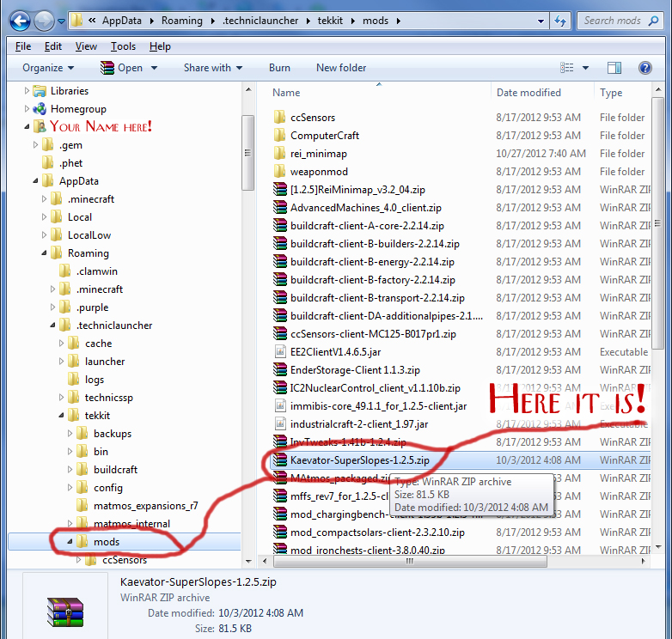The height and width of the screenshot is (639, 672).
Task: Select the buildcraft folder in the tree
Action: (115, 470)
